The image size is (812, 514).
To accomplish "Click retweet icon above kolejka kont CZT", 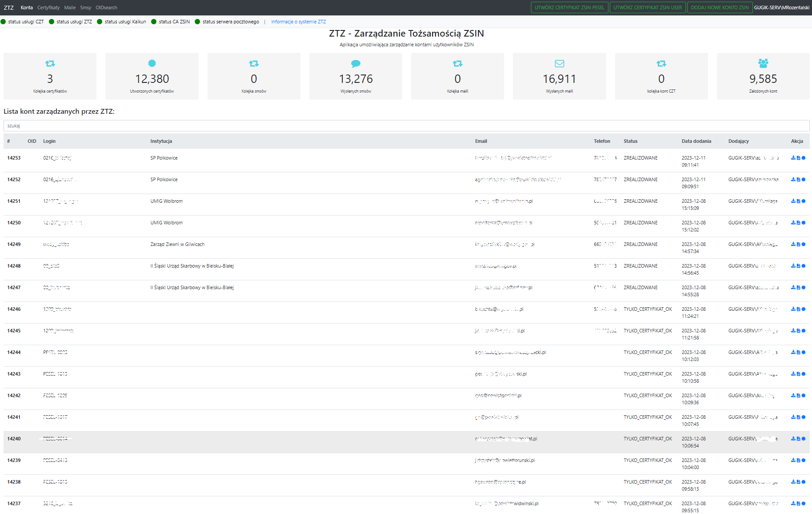I will pyautogui.click(x=661, y=63).
